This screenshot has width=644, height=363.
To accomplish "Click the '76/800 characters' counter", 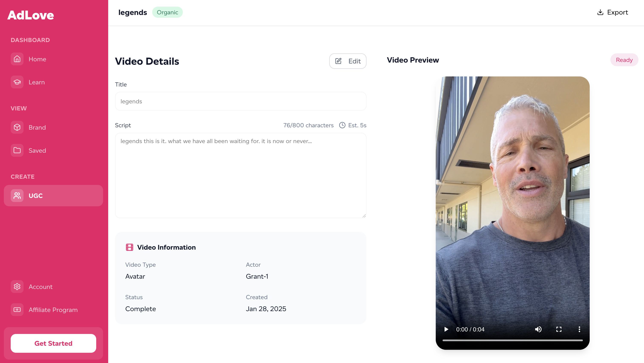I will click(308, 125).
